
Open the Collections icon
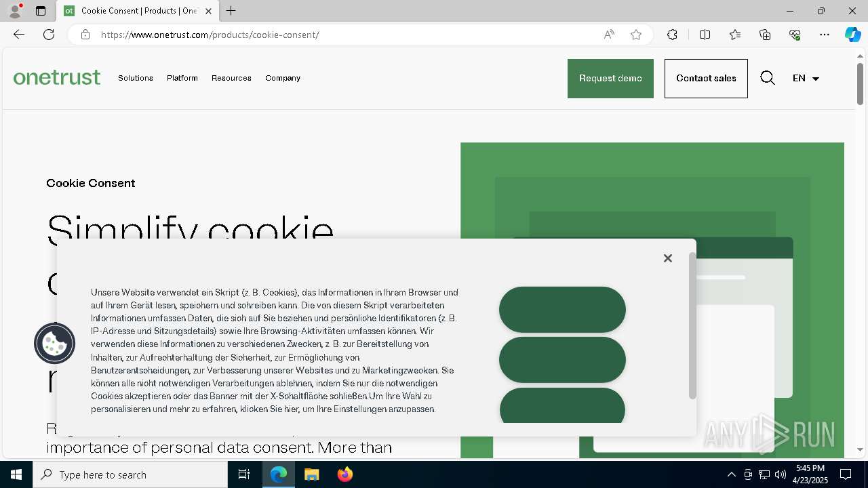765,35
